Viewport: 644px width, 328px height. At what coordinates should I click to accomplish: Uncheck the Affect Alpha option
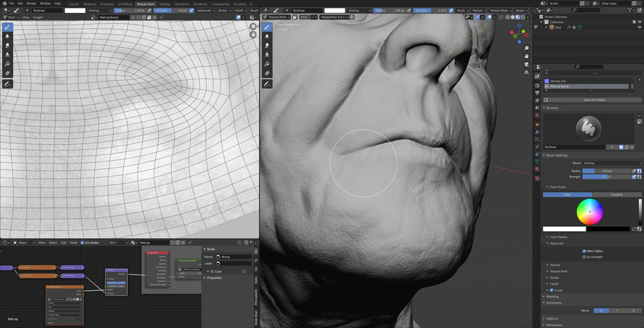pos(584,251)
